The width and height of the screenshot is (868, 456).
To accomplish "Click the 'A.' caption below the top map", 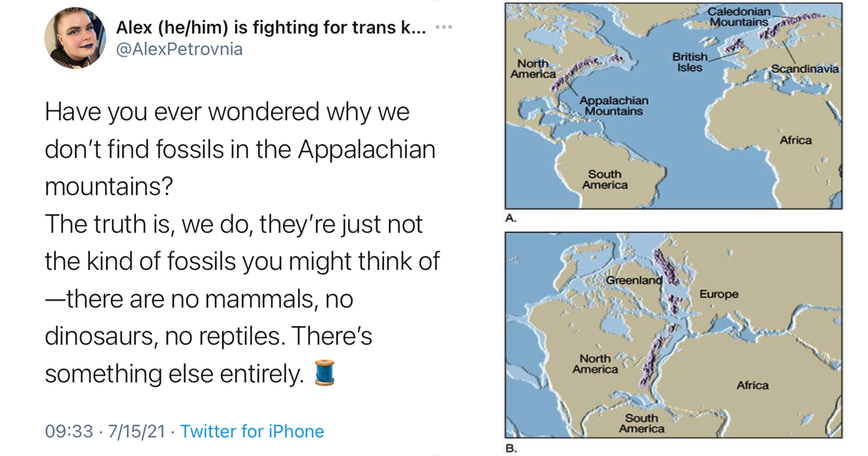I will (x=511, y=218).
